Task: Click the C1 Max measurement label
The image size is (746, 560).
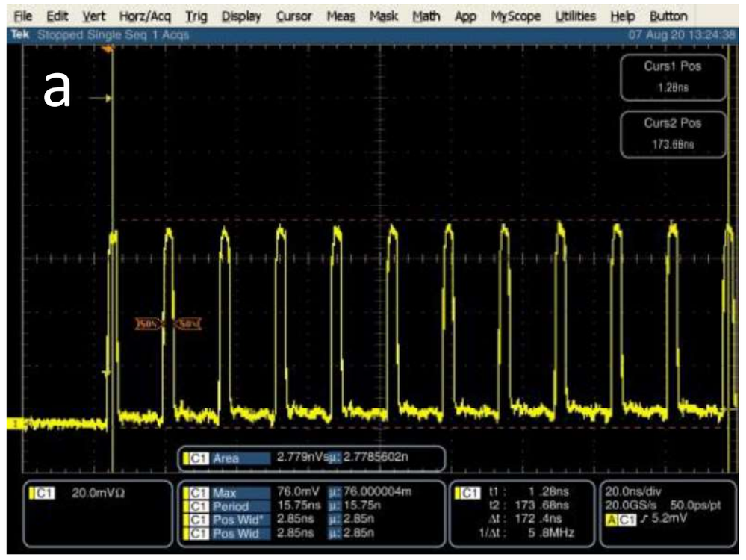Action: click(x=226, y=493)
